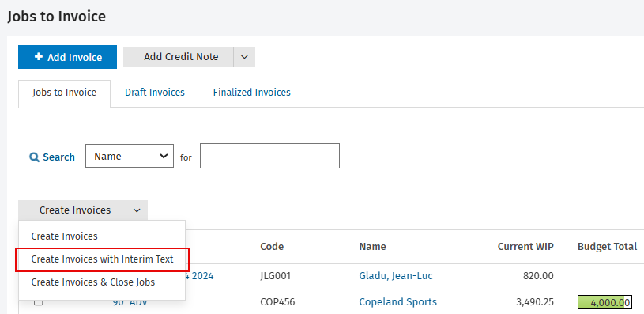Open the 90 ADV job link
644x314 pixels.
tap(130, 302)
